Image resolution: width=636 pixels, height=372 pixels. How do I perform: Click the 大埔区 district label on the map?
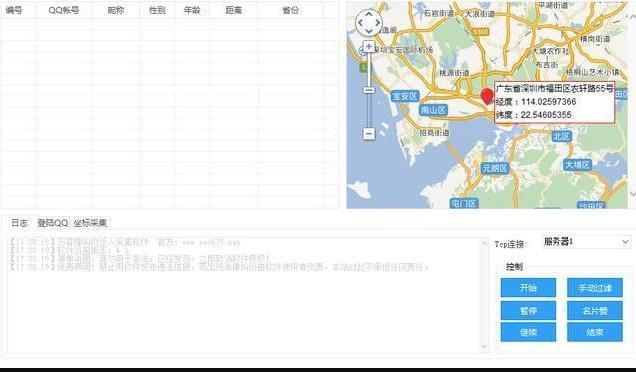tap(578, 165)
